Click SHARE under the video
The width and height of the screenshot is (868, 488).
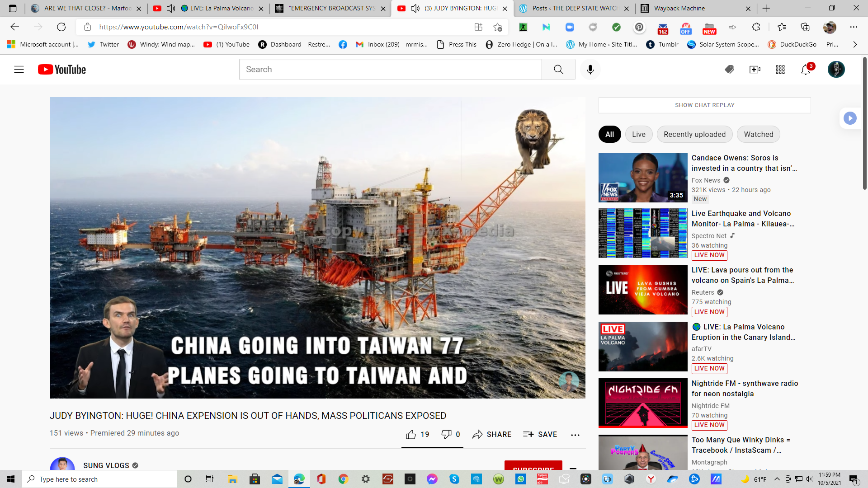[492, 434]
